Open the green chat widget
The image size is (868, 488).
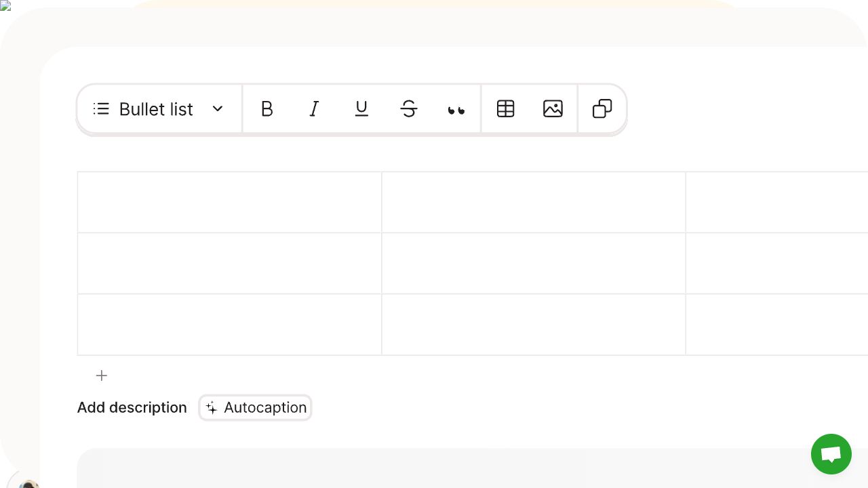click(831, 454)
